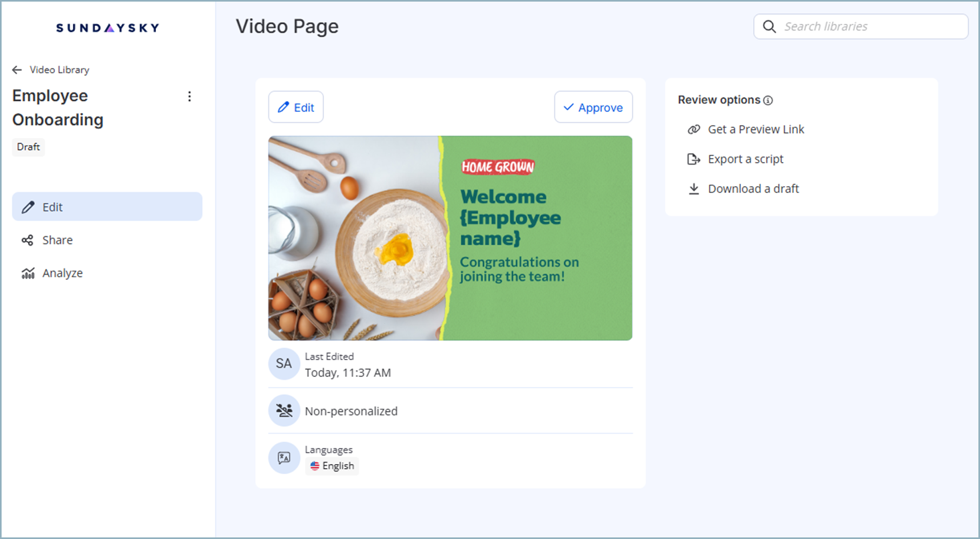Open Get a Preview Link
The height and width of the screenshot is (539, 980).
coord(755,129)
